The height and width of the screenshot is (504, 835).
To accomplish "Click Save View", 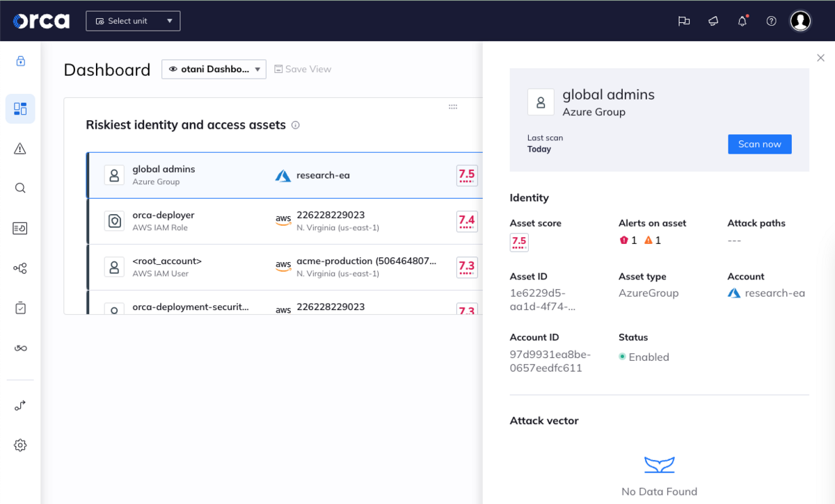I will coord(303,69).
